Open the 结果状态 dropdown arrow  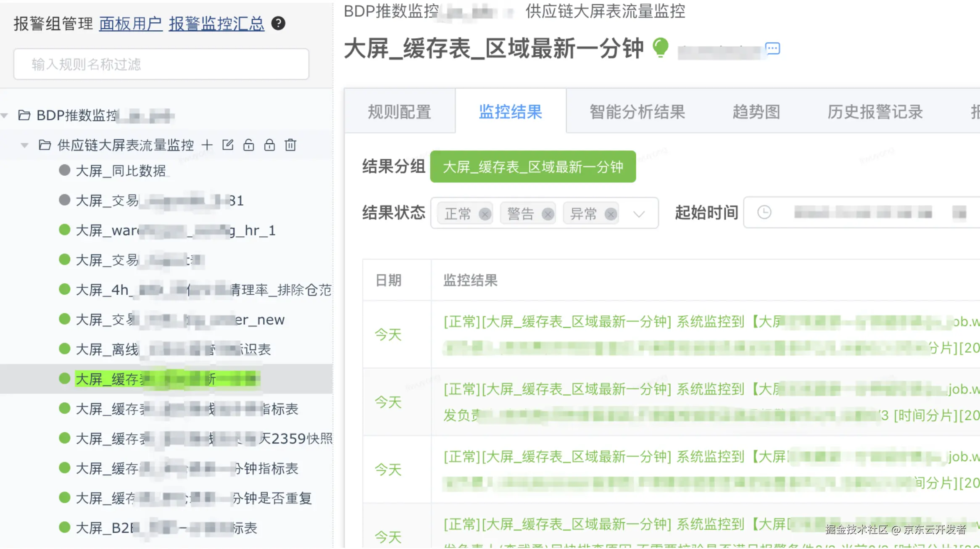639,214
